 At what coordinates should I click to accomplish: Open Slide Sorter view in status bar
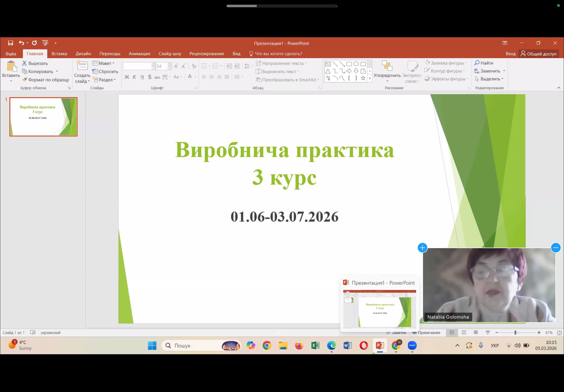point(464,332)
